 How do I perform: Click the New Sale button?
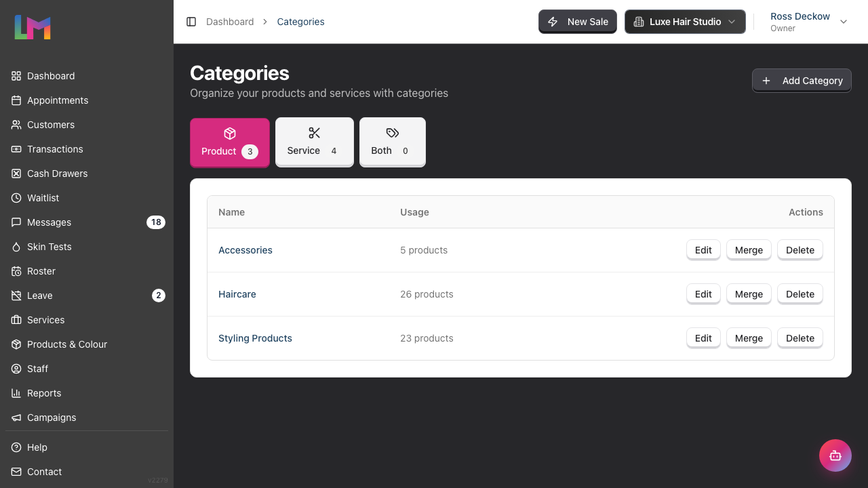578,22
